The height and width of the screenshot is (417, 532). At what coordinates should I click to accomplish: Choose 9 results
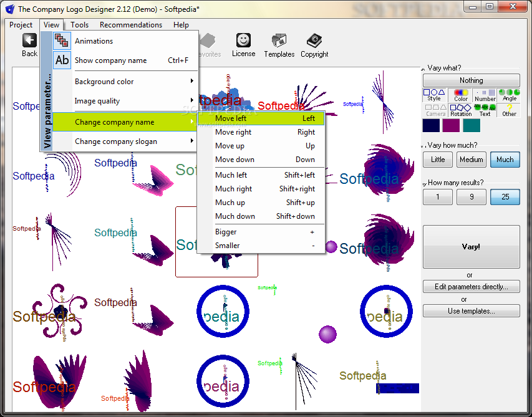coord(472,196)
